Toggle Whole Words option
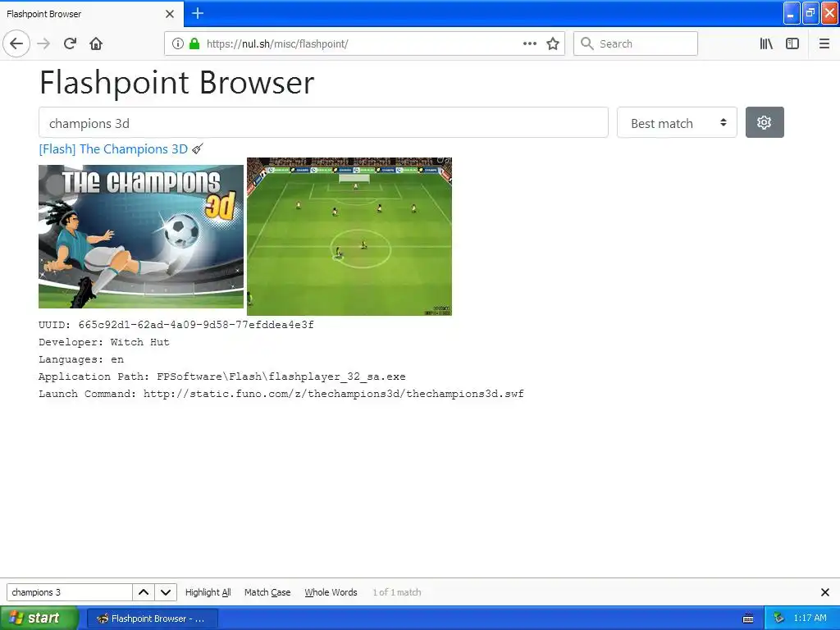Viewport: 840px width, 630px height. click(331, 592)
